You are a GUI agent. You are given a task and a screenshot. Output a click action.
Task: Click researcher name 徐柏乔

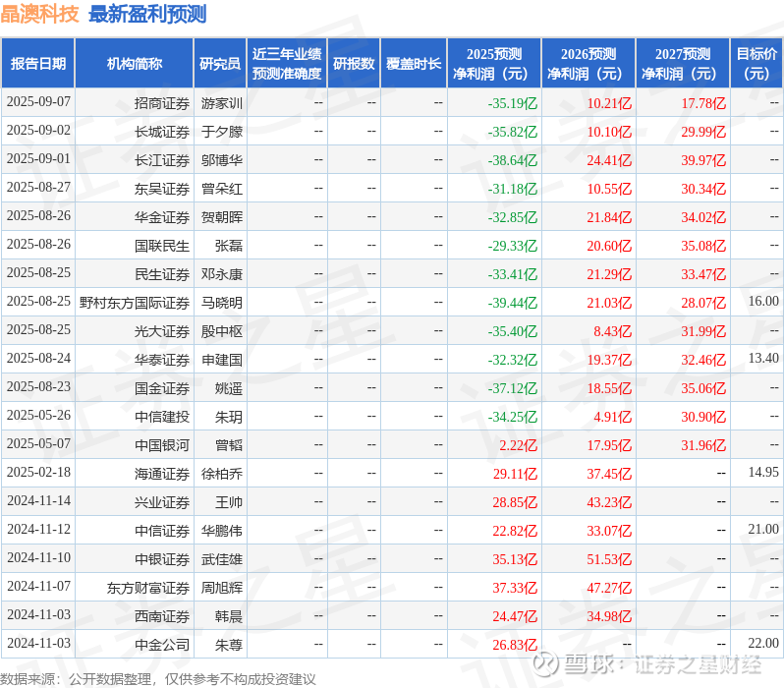[222, 474]
